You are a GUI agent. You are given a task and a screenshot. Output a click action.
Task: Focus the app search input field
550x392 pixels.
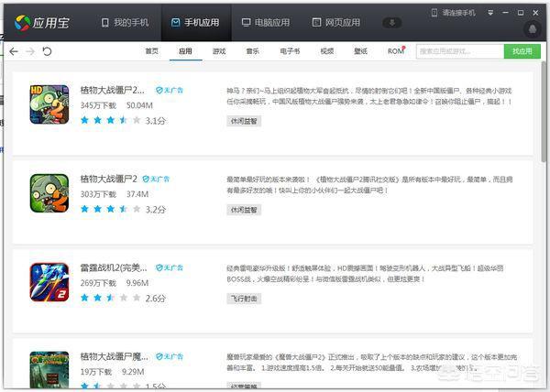tap(460, 51)
